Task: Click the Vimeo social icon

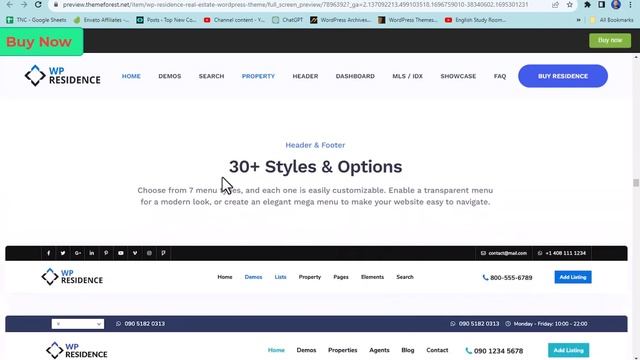Action: [x=135, y=253]
